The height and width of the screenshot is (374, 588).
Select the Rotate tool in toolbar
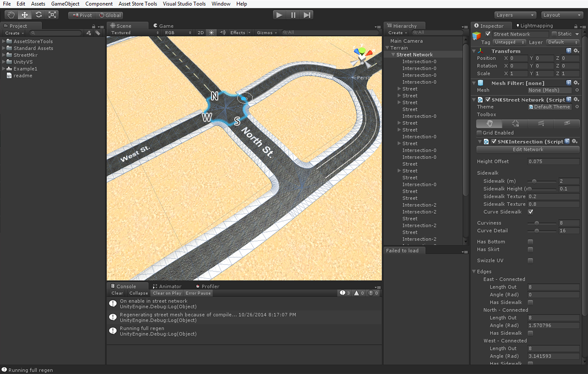coord(38,15)
